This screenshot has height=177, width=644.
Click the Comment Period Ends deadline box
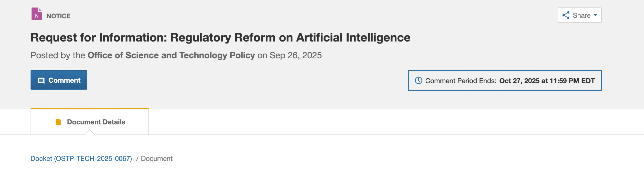505,80
